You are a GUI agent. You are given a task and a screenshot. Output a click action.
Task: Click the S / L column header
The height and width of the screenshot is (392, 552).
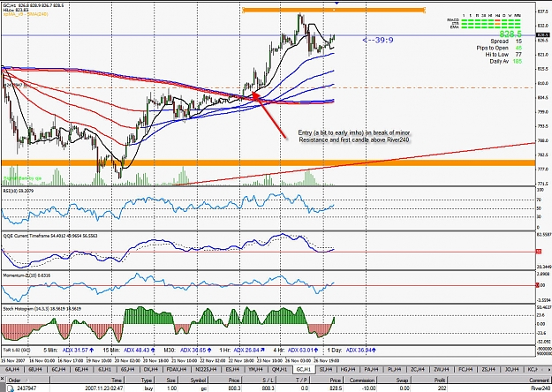tap(260, 380)
